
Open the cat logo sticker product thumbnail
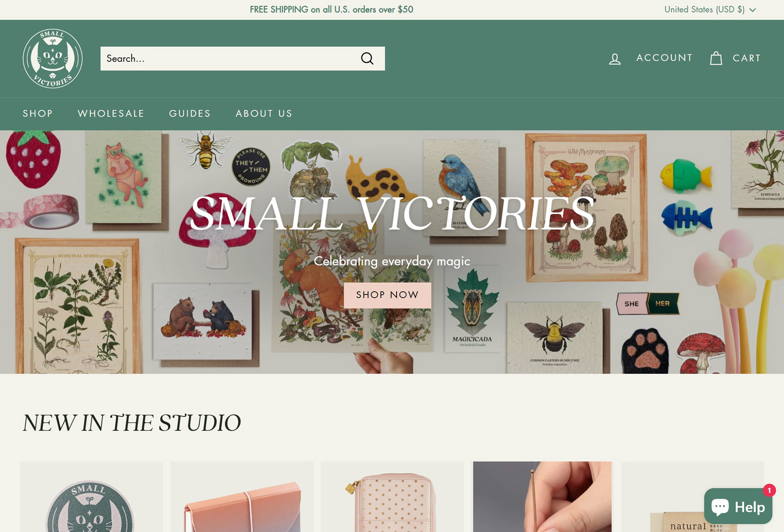click(91, 497)
